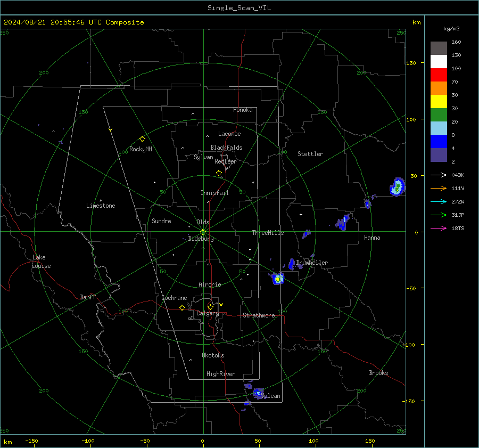Click the white 04DK arrow in legend
The image size is (479, 448).
[439, 175]
